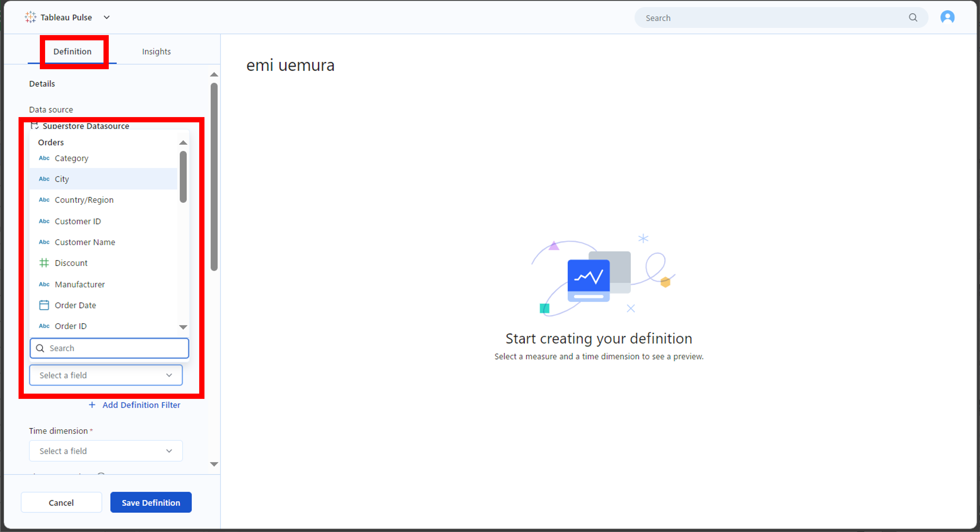The height and width of the screenshot is (532, 980).
Task: Click the Abc icon beside Category
Action: (x=44, y=158)
